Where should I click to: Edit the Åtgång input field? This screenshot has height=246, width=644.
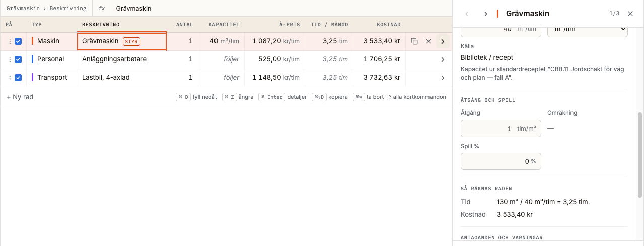pos(501,129)
